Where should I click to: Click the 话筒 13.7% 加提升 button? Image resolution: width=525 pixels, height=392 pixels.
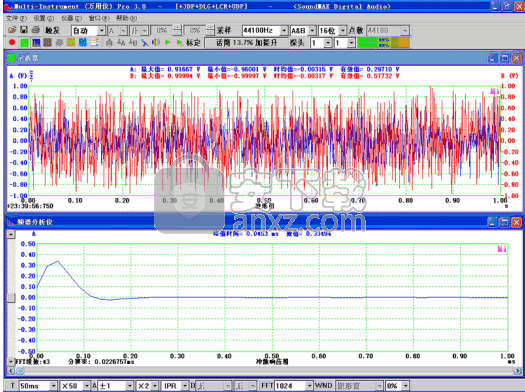coord(246,43)
